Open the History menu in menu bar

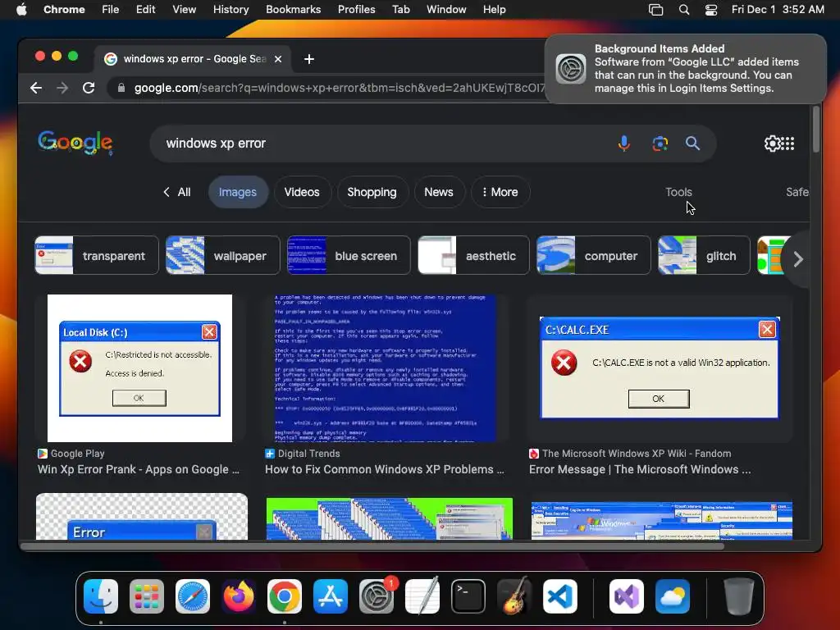click(231, 10)
